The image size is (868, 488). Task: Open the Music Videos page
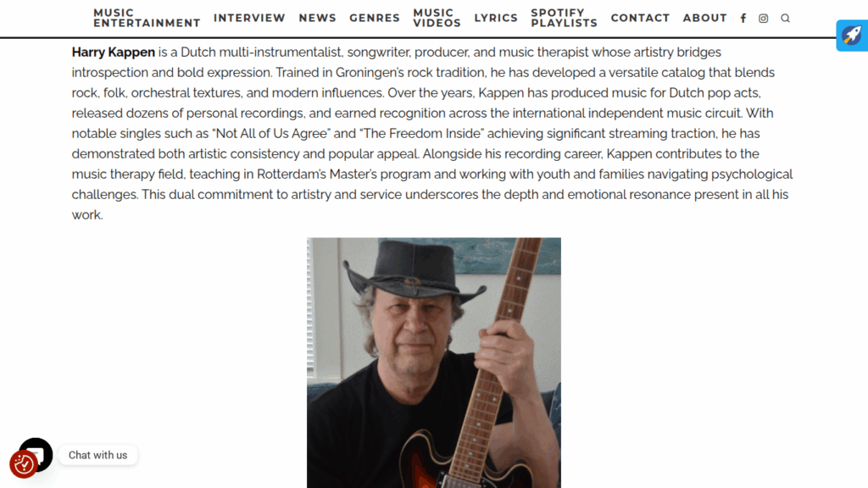point(437,19)
